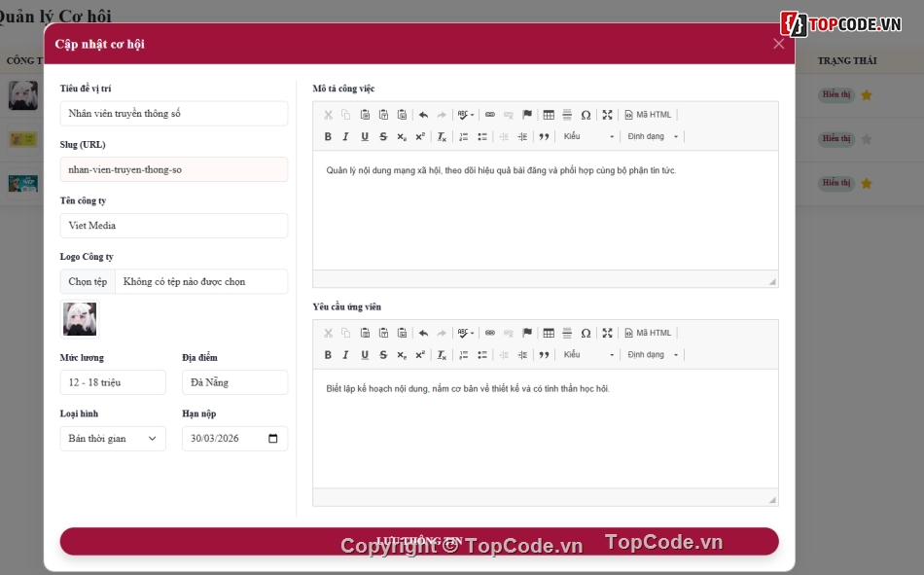Image resolution: width=924 pixels, height=575 pixels.
Task: Increase indent in Mô tả công việc editor
Action: 522,137
